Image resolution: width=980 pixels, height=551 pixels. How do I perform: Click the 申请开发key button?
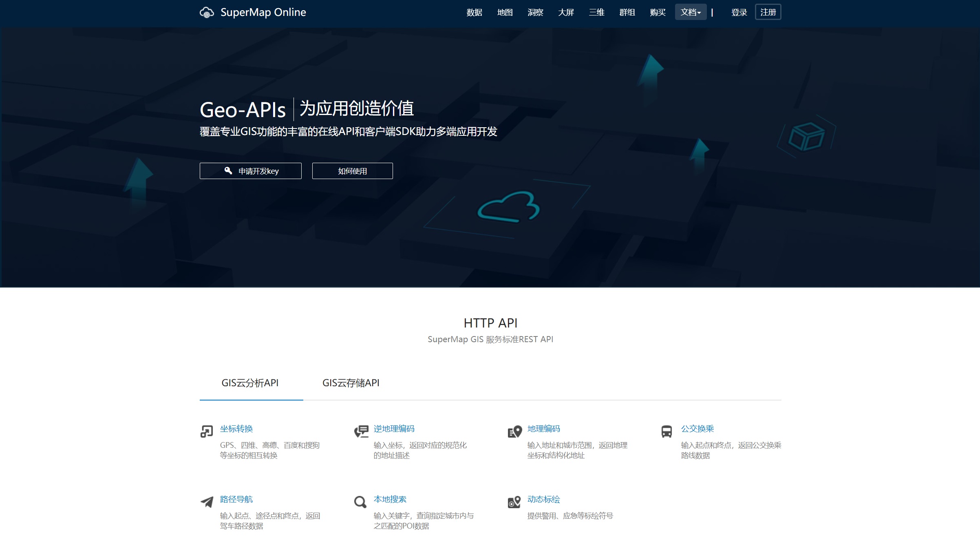pyautogui.click(x=250, y=171)
